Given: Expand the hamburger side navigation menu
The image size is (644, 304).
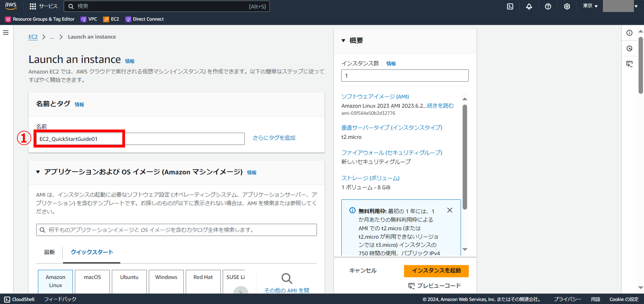Looking at the screenshot, I should (x=6, y=33).
